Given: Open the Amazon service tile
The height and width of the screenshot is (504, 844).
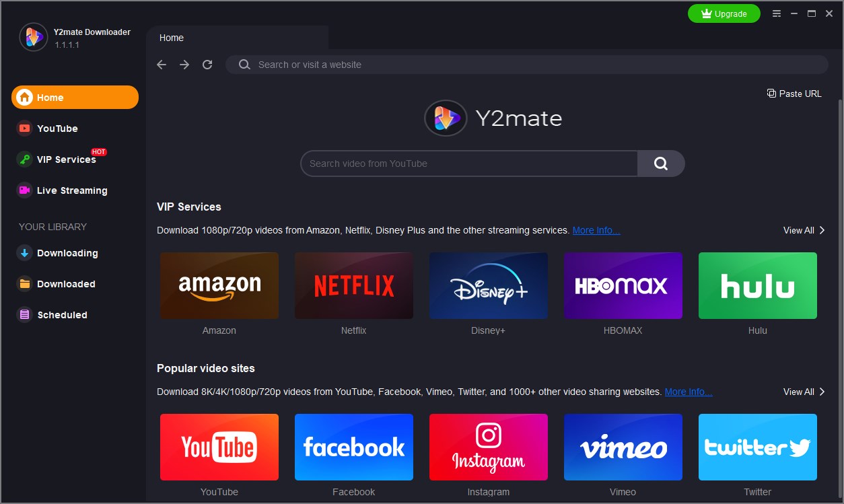Looking at the screenshot, I should pos(219,285).
